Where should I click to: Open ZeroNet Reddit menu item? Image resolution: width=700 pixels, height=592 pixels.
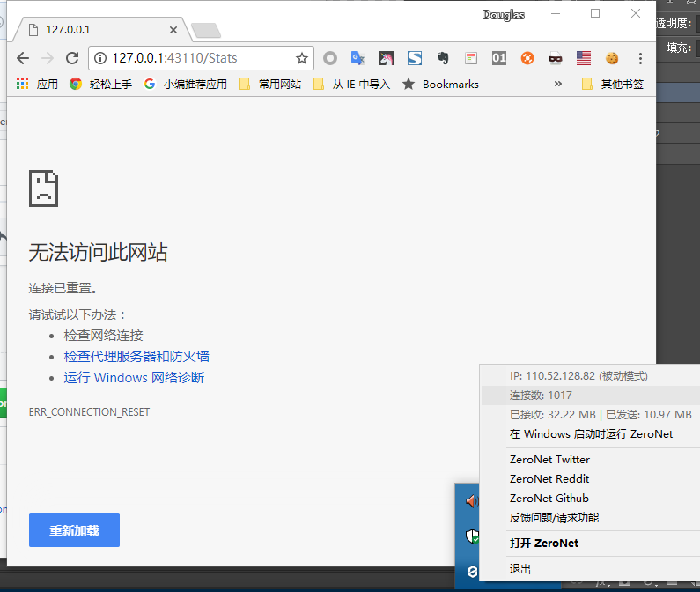[591, 479]
